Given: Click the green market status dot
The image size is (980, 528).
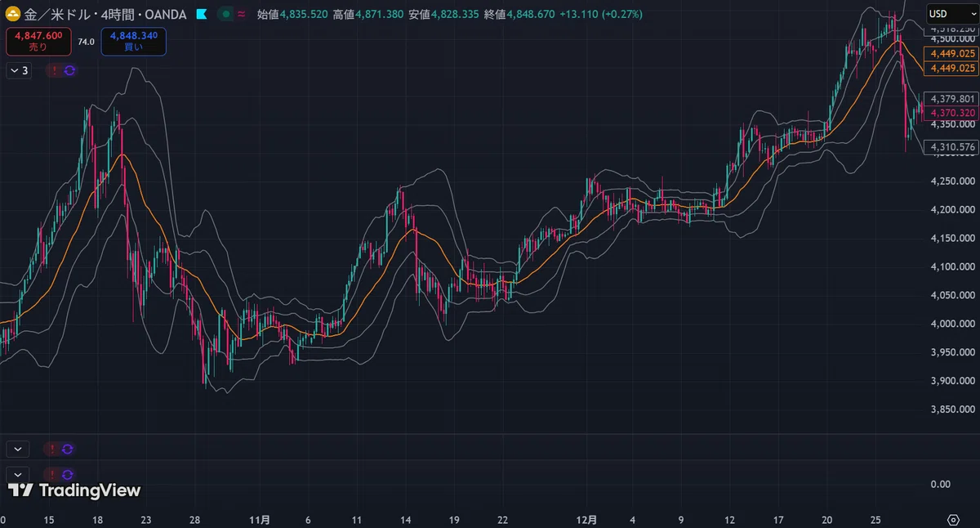Looking at the screenshot, I should (x=225, y=14).
